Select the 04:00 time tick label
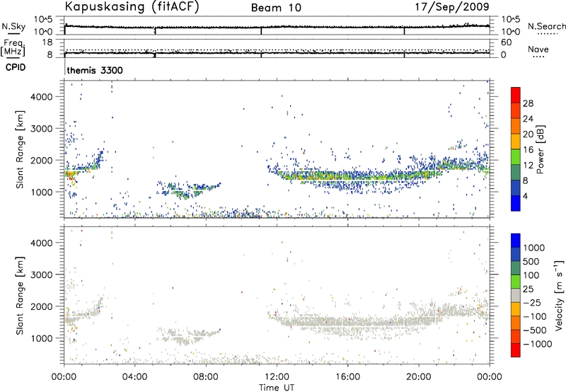This screenshot has width=566, height=392. [134, 377]
